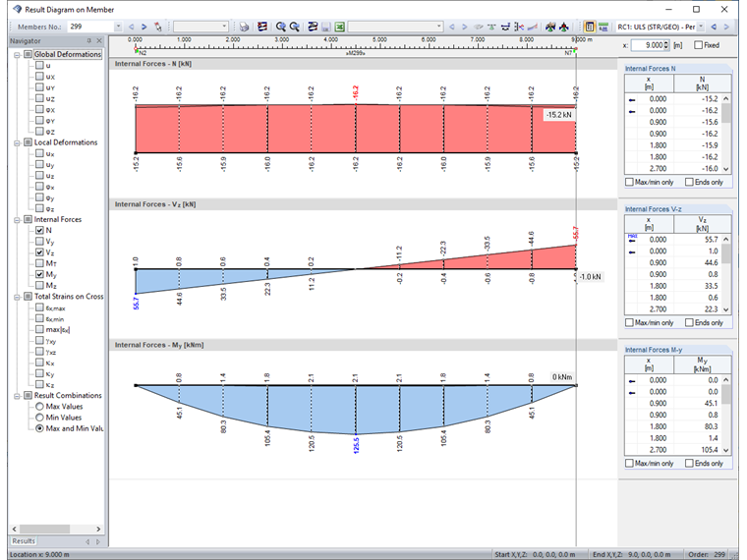Enable the Vy internal force checkbox

pyautogui.click(x=39, y=241)
